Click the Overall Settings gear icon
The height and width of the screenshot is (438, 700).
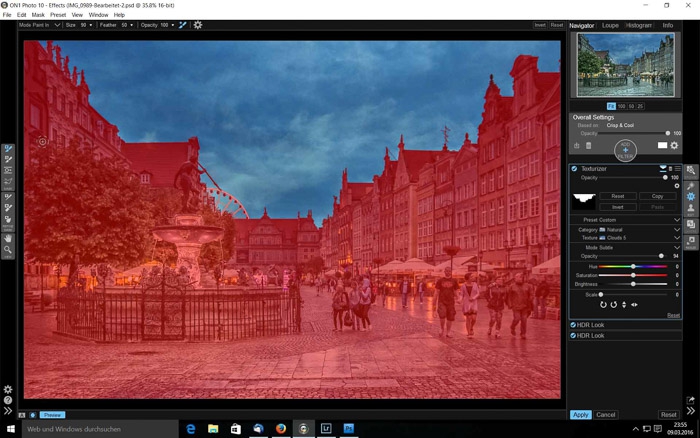click(674, 145)
